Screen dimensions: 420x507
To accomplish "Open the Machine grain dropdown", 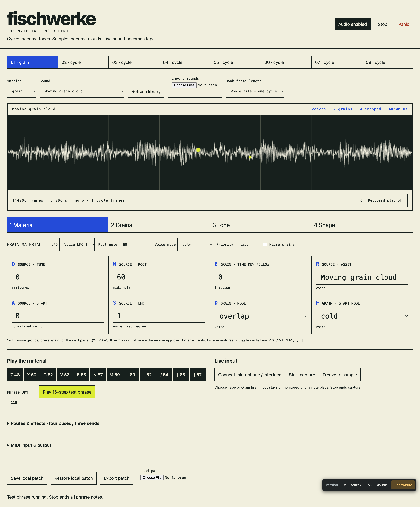I will pyautogui.click(x=21, y=91).
